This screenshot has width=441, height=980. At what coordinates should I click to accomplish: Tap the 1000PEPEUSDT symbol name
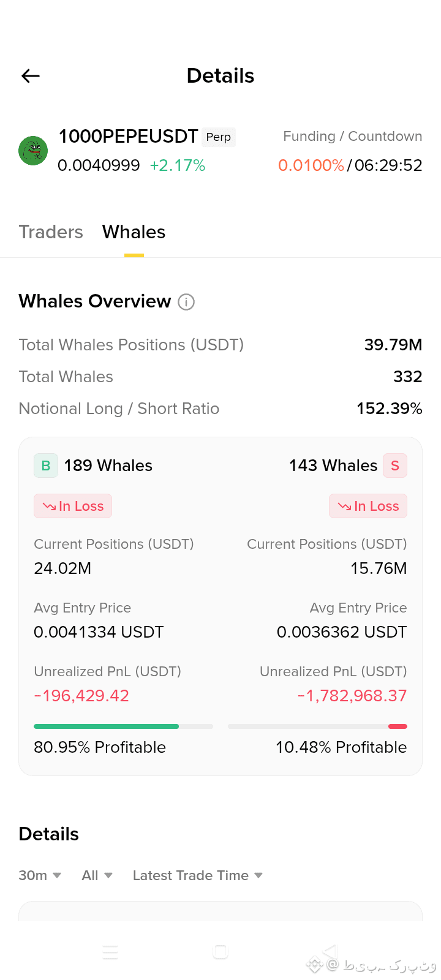coord(128,136)
